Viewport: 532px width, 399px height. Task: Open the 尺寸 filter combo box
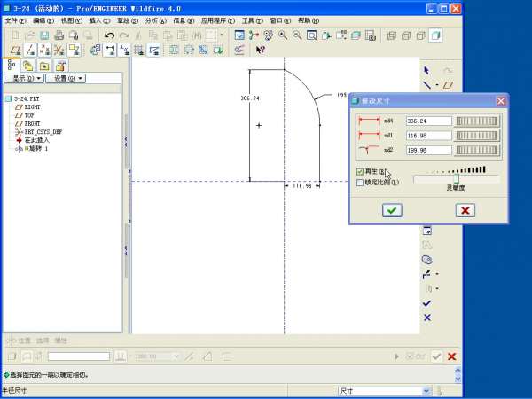[385, 391]
